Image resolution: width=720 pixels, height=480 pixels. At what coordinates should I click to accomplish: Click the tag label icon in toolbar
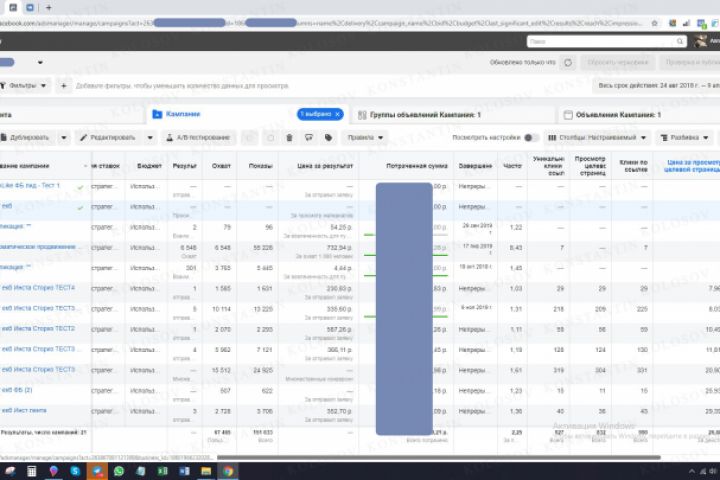point(328,137)
